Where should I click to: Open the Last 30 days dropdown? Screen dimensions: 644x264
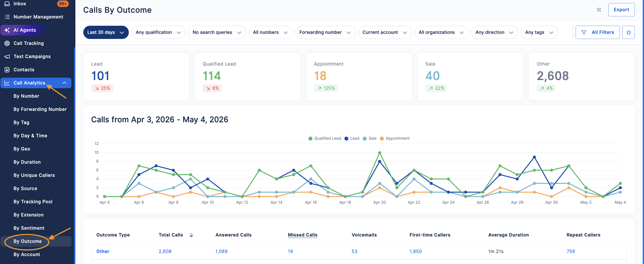(x=106, y=32)
